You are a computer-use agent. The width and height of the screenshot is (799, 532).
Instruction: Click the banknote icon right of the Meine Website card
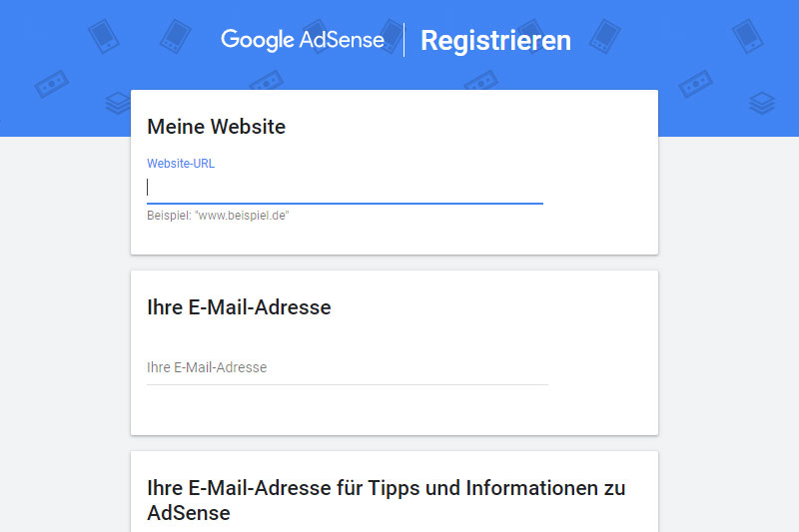tap(695, 84)
